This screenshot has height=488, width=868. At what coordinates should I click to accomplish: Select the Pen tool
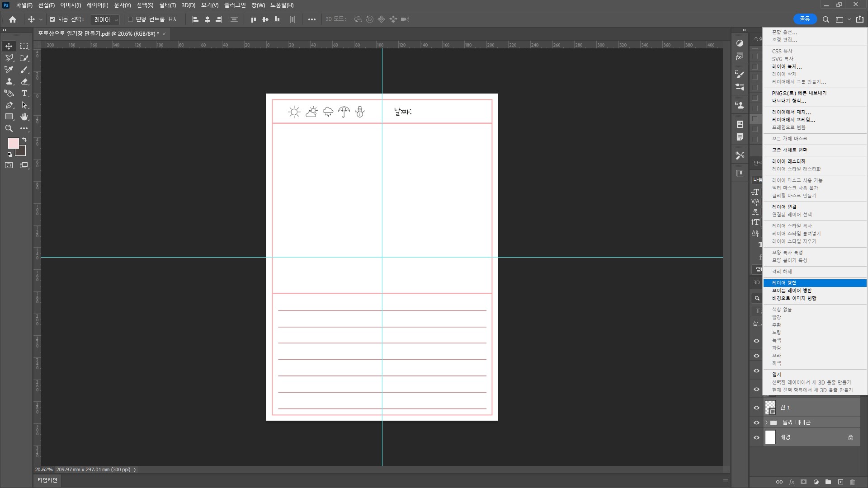[x=9, y=105]
